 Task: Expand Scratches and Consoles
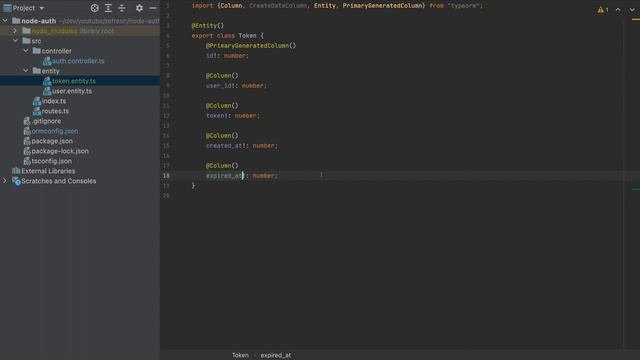5,181
